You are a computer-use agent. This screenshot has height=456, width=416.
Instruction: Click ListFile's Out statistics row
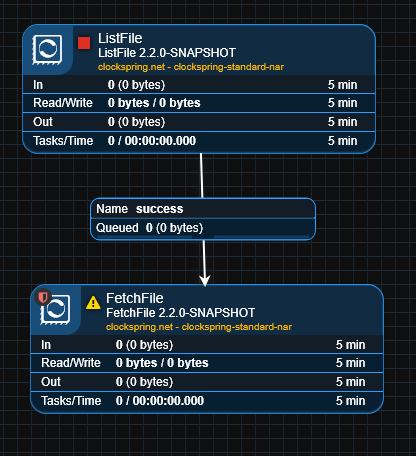click(199, 122)
